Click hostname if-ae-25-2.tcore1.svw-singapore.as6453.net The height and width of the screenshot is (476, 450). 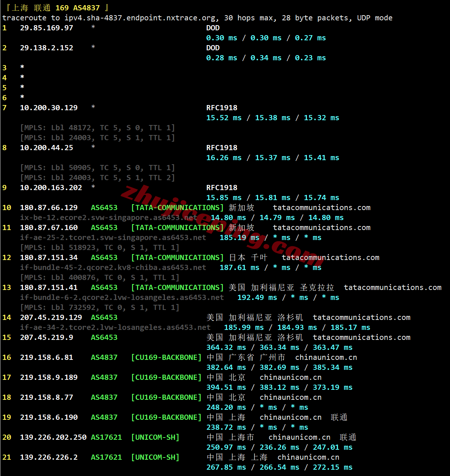(113, 237)
